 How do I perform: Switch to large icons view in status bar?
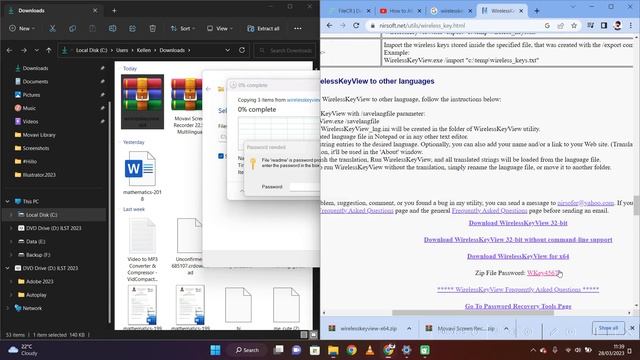coord(313,335)
